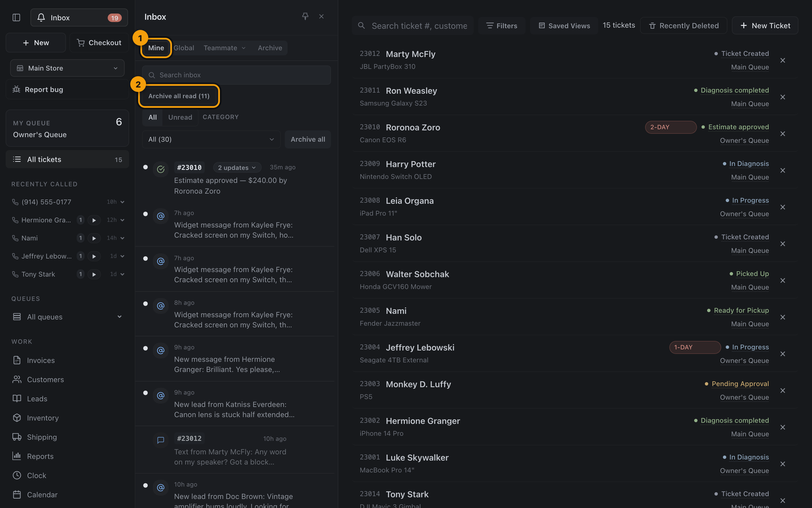Select the Unread filter tab
This screenshot has width=812, height=508.
180,117
